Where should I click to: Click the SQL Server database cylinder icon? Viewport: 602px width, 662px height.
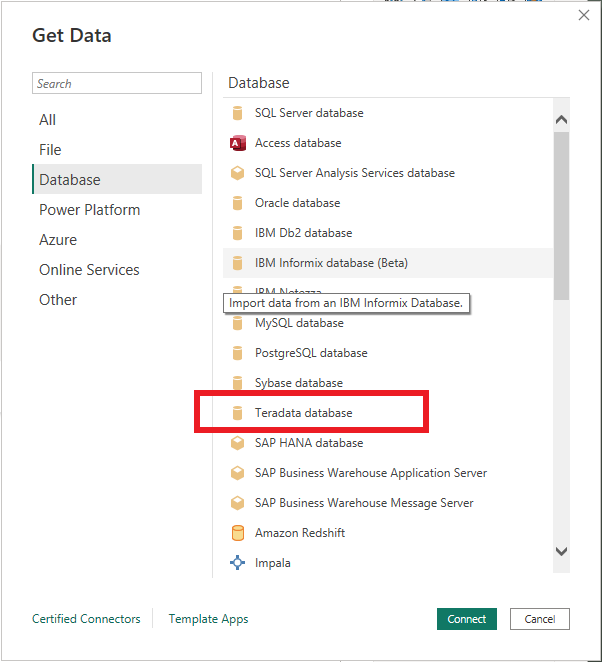click(x=237, y=113)
